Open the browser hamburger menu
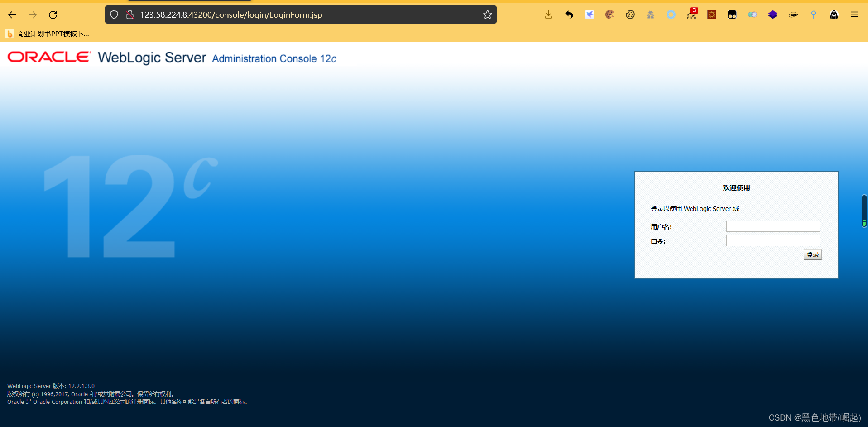Viewport: 868px width, 427px height. point(854,14)
